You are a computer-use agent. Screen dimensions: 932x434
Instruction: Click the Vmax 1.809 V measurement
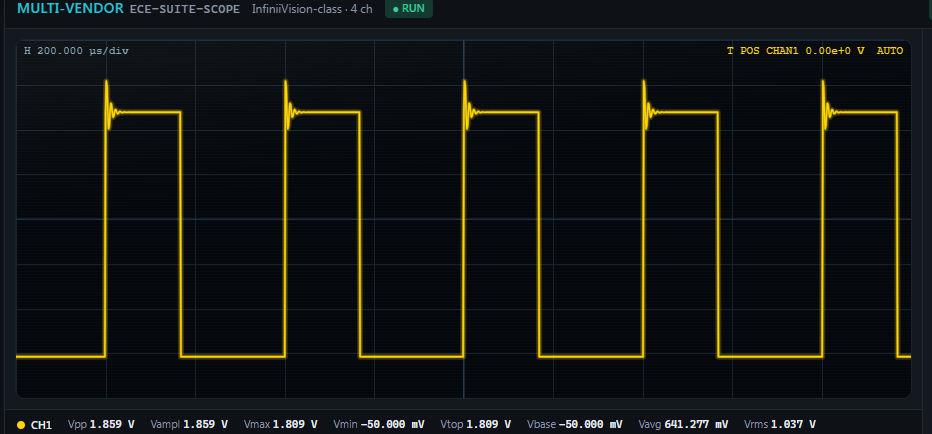pos(281,424)
